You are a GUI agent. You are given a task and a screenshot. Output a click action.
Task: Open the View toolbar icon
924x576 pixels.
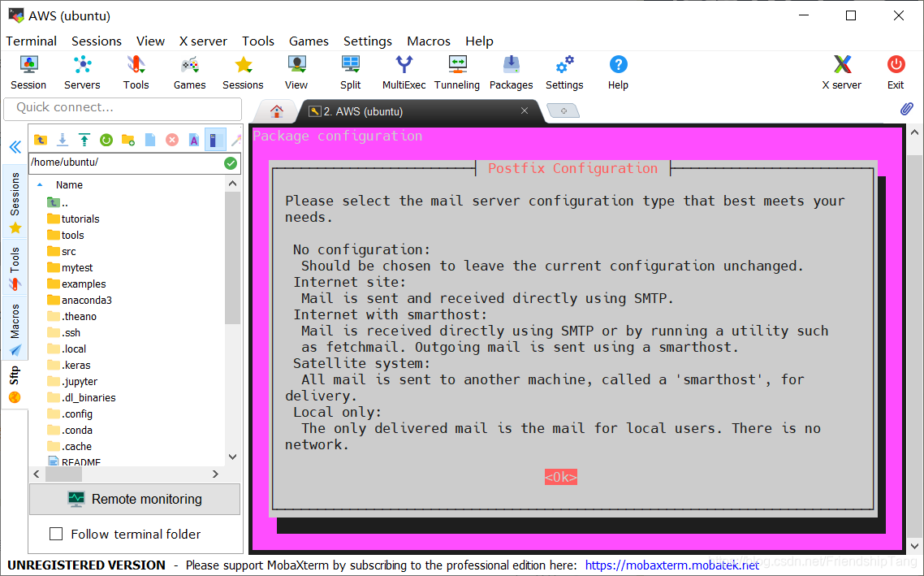[x=296, y=72]
